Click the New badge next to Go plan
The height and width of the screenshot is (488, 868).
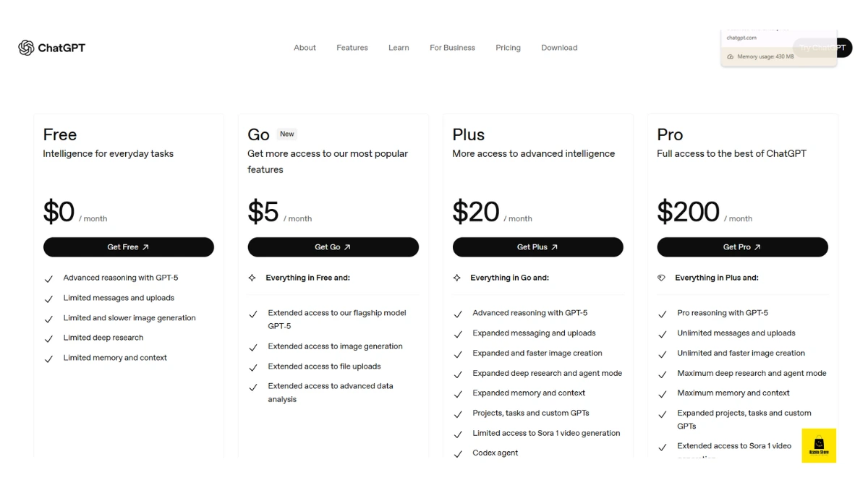(x=286, y=134)
